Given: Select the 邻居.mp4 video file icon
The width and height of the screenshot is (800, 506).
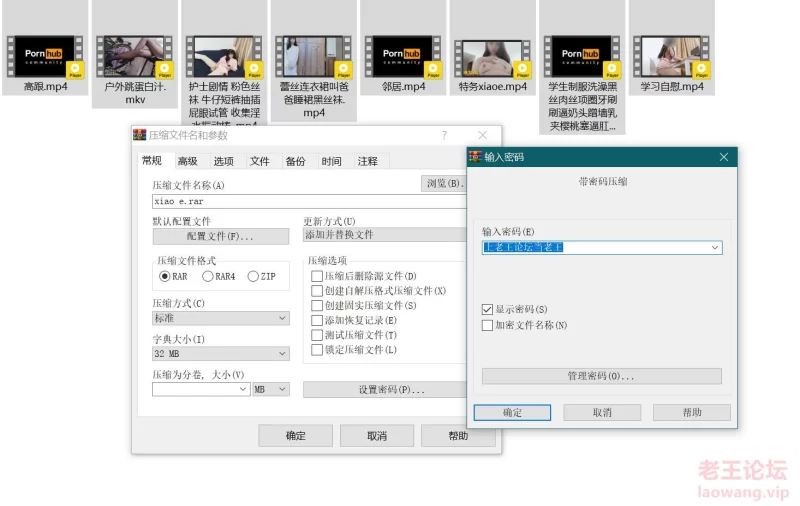Looking at the screenshot, I should (x=403, y=56).
